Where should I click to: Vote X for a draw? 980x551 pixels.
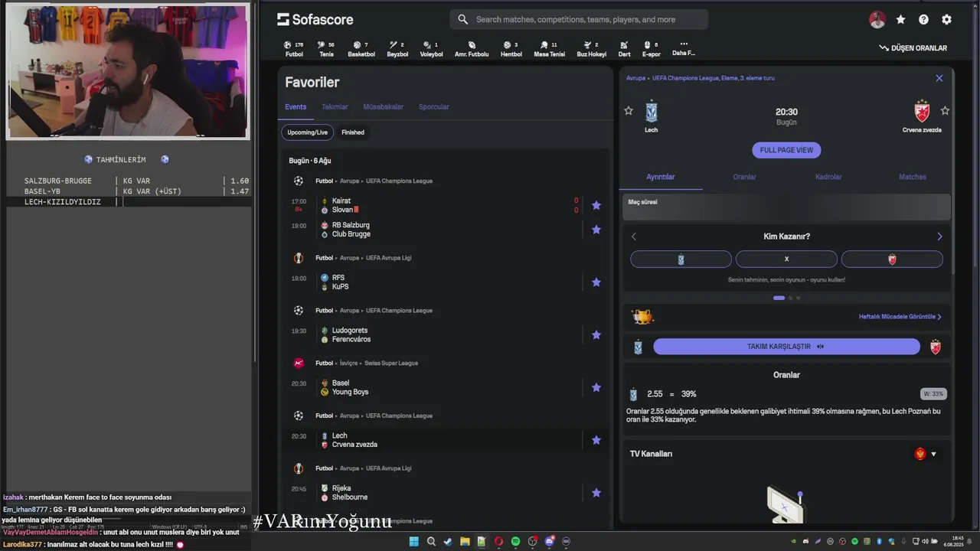(x=786, y=259)
